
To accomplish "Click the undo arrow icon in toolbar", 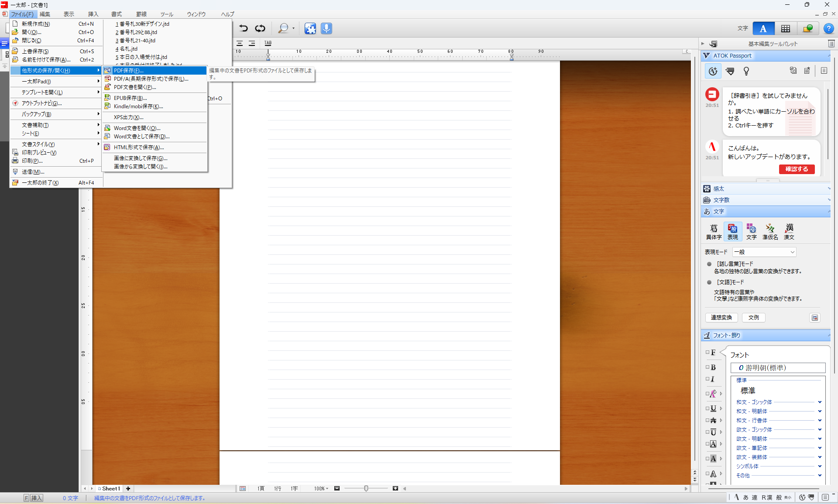I will (244, 28).
